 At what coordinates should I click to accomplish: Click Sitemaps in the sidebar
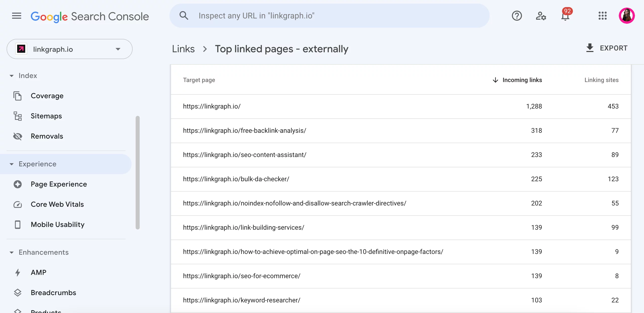46,116
